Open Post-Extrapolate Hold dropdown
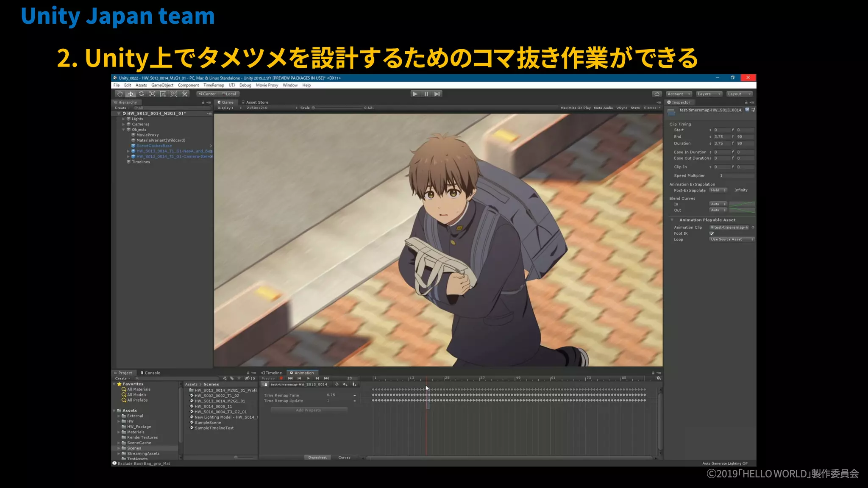This screenshot has height=488, width=868. click(x=718, y=190)
